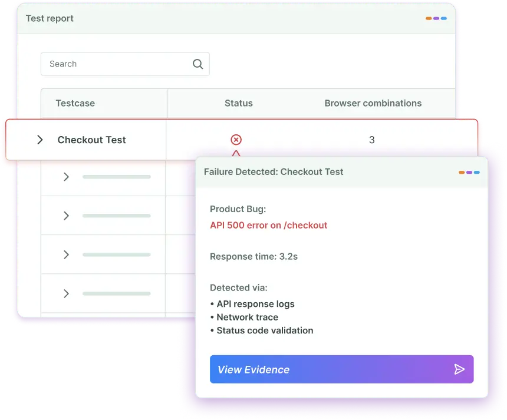Click the magnifier icon in the search box

pyautogui.click(x=197, y=64)
